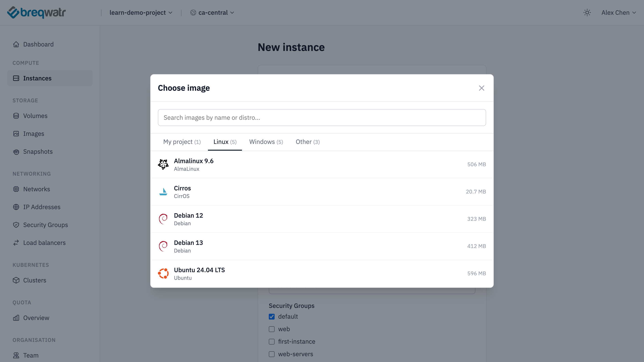Open the Dashboard home icon
644x362 pixels.
point(16,44)
